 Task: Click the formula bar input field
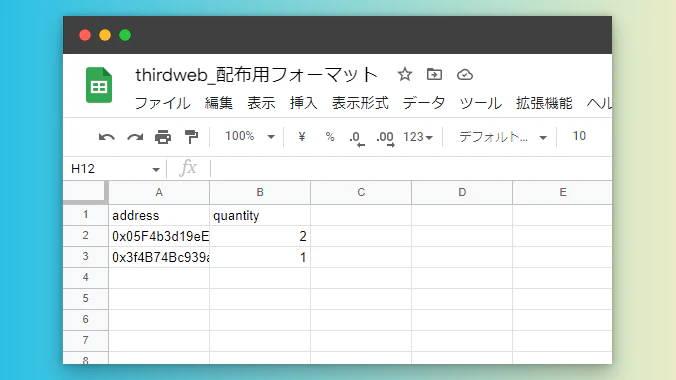[411, 169]
